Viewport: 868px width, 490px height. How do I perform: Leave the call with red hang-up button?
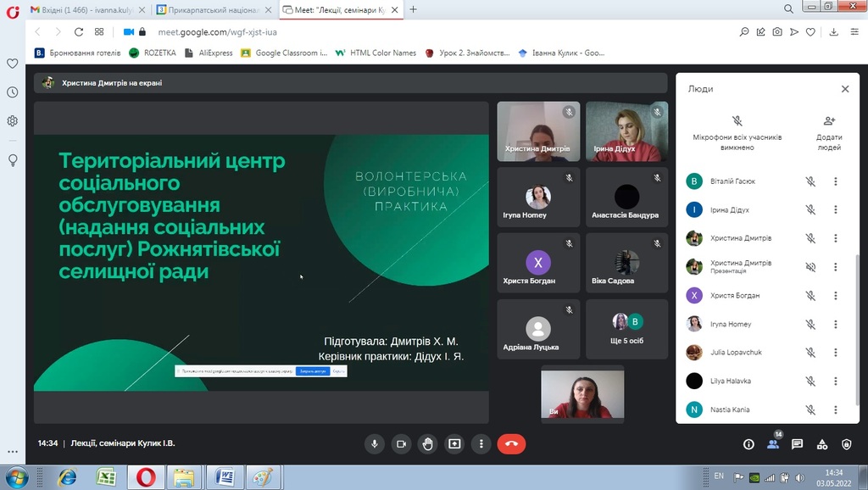511,443
